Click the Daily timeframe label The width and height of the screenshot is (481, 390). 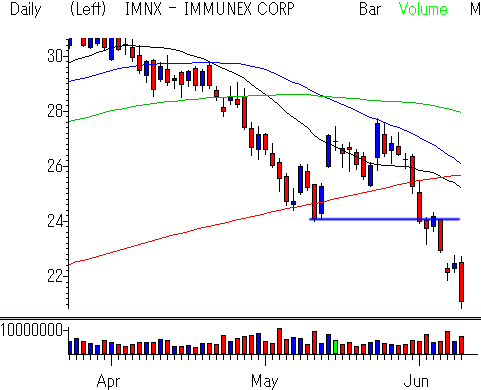(26, 9)
